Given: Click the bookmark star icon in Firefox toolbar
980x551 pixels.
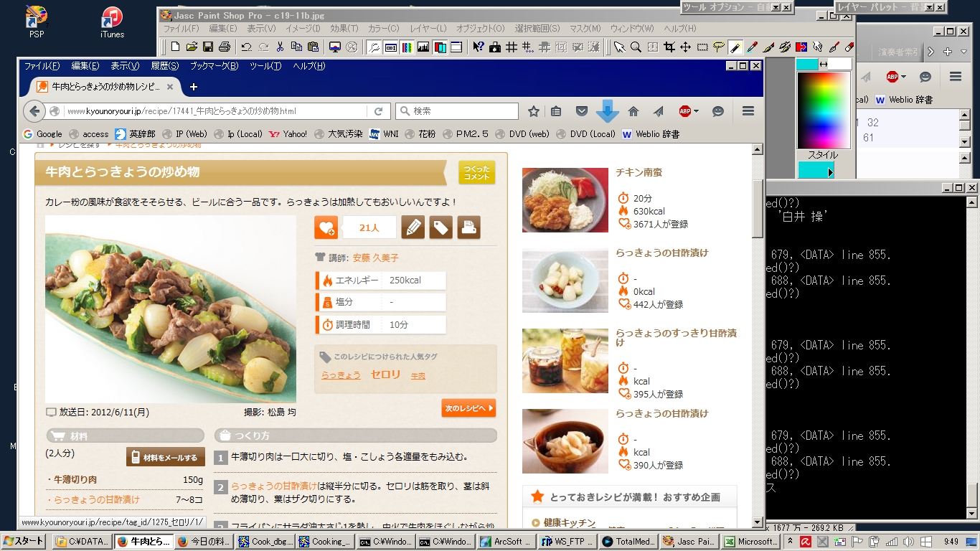Looking at the screenshot, I should 534,111.
